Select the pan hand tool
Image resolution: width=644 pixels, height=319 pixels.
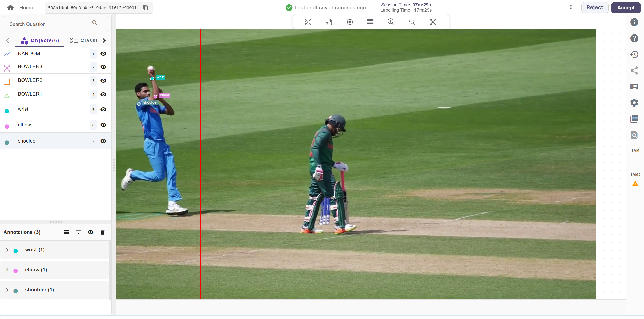point(329,22)
